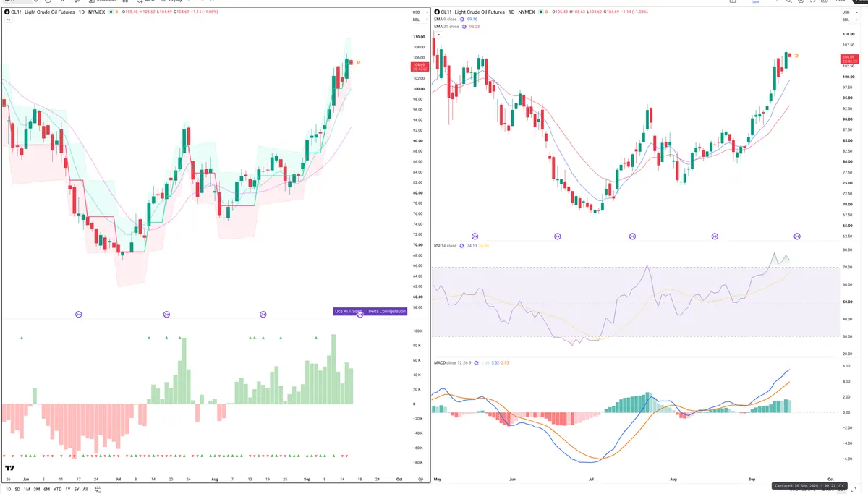Open the first rollover event marker on left chart
This screenshot has height=494, width=868.
tap(79, 314)
